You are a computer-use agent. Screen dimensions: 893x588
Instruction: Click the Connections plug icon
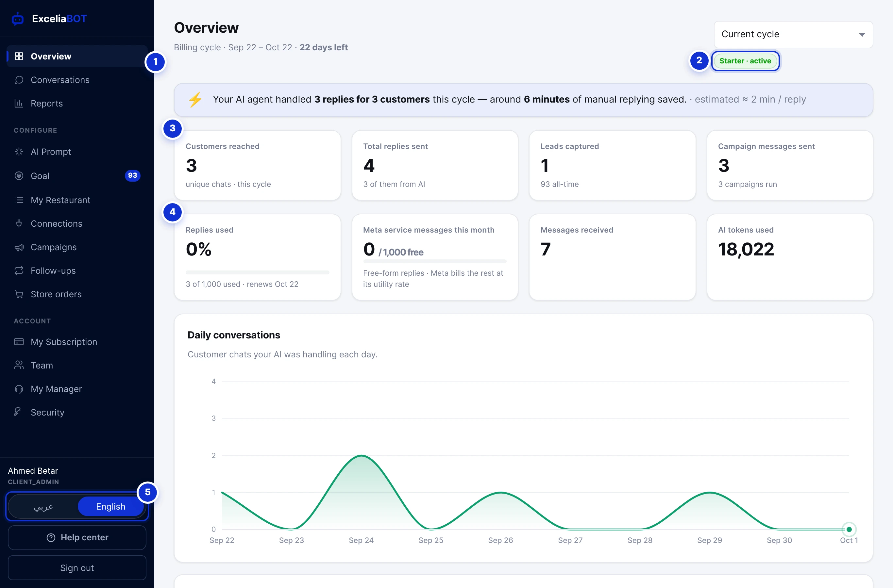[19, 223]
